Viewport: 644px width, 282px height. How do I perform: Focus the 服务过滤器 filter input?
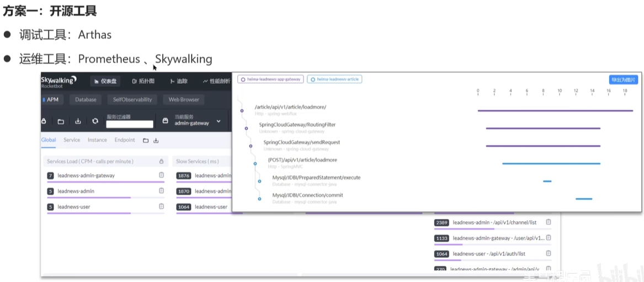(x=130, y=124)
